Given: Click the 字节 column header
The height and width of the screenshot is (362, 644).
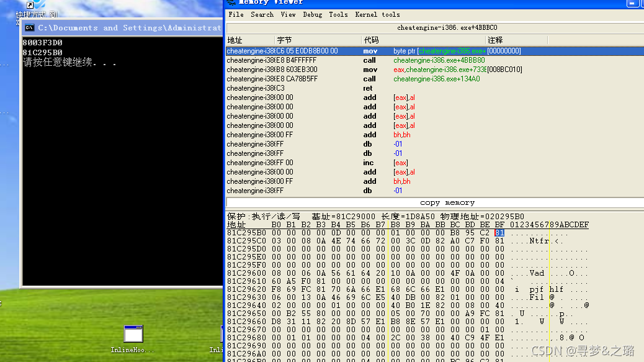Looking at the screenshot, I should click(318, 40).
